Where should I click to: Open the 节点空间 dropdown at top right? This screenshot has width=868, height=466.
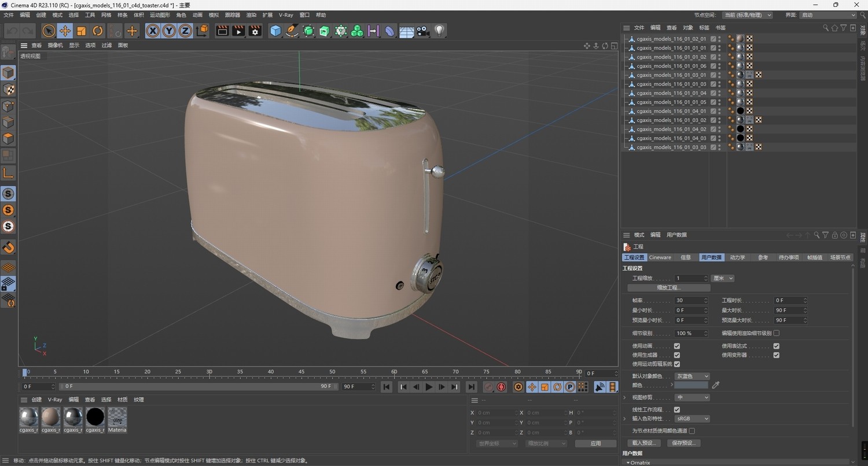click(x=746, y=15)
